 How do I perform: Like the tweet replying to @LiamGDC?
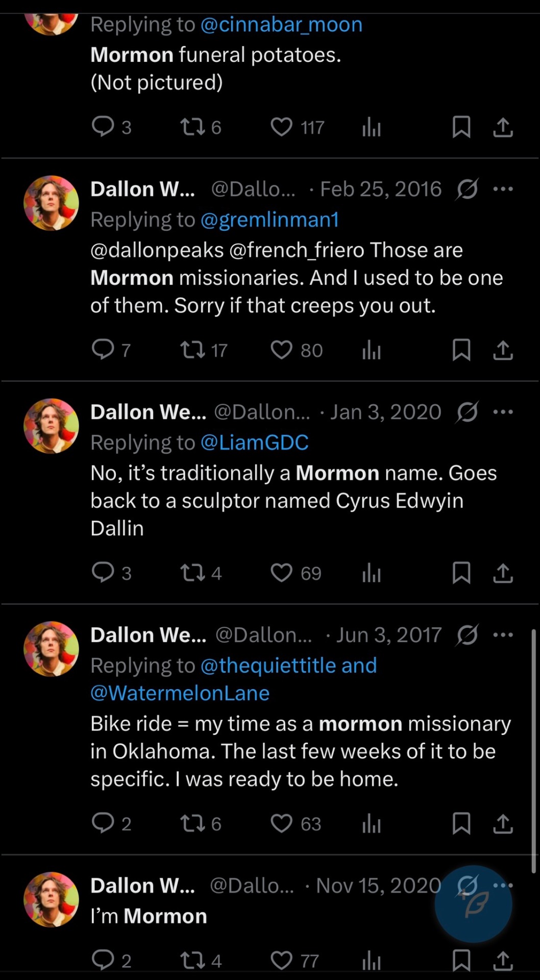[x=282, y=573]
